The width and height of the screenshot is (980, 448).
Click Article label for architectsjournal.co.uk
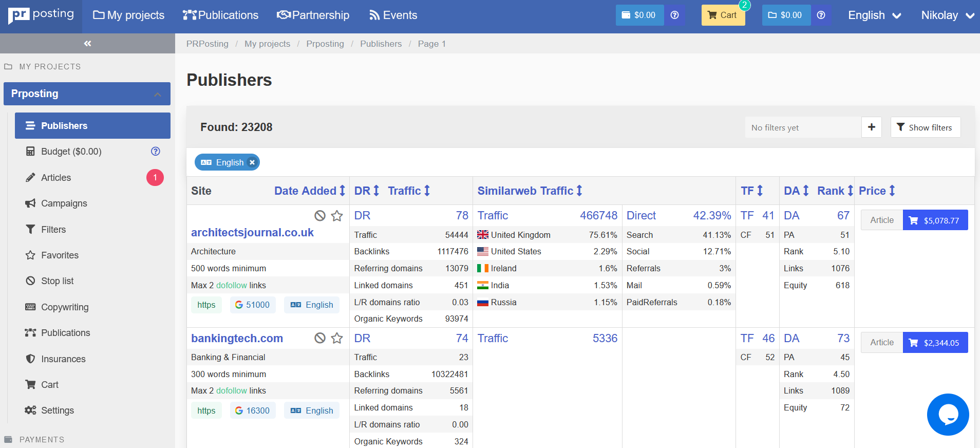tap(882, 220)
